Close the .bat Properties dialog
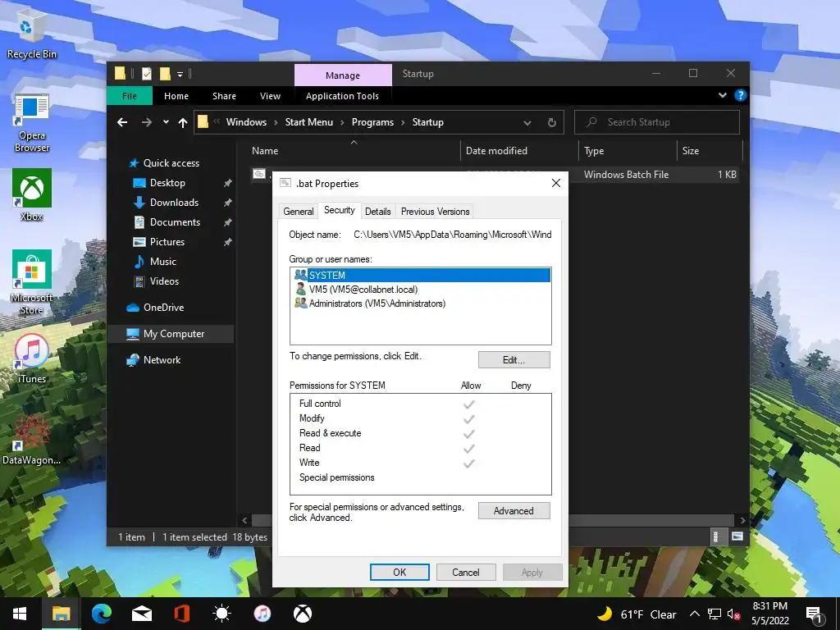This screenshot has width=840, height=630. (x=556, y=183)
